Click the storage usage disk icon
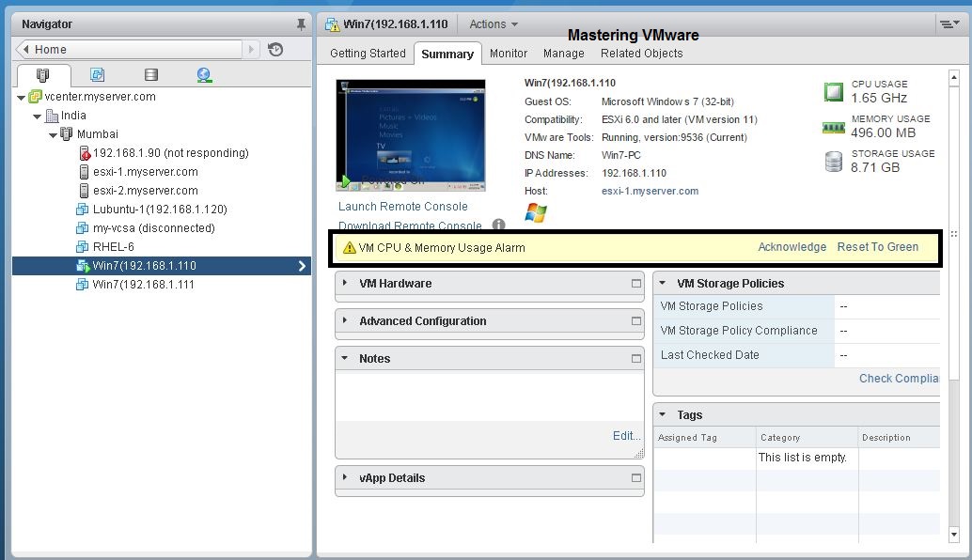Viewport: 972px width, 560px height. 833,163
